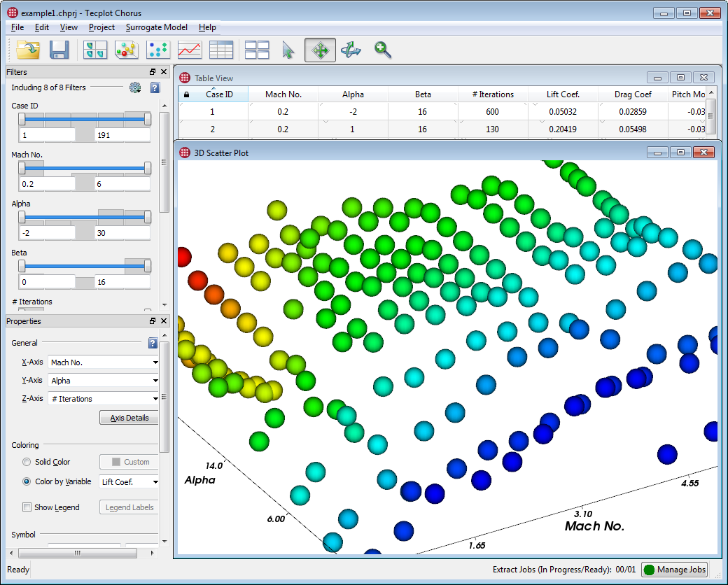The height and width of the screenshot is (585, 728).
Task: Open the Lift Coef. color variable dropdown
Action: pos(129,482)
